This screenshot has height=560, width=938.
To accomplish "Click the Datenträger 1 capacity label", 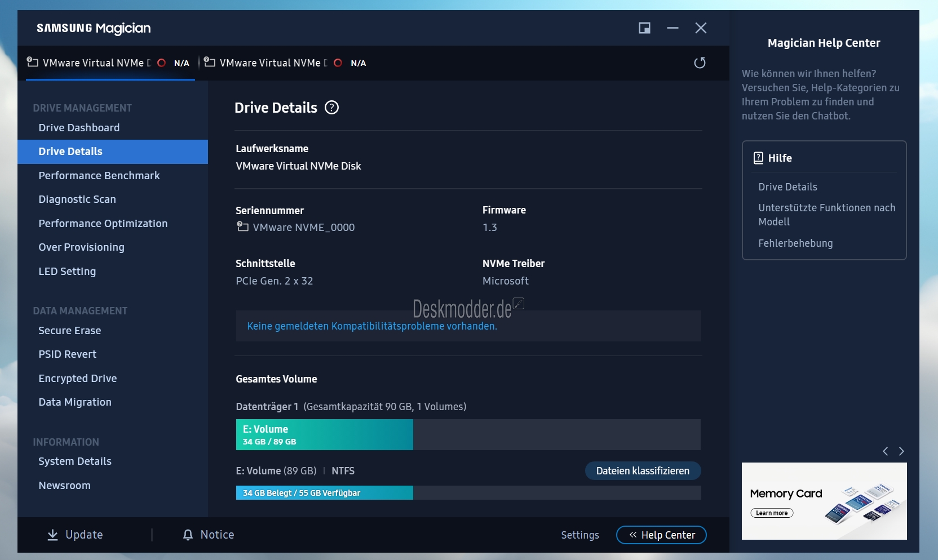I will (351, 407).
